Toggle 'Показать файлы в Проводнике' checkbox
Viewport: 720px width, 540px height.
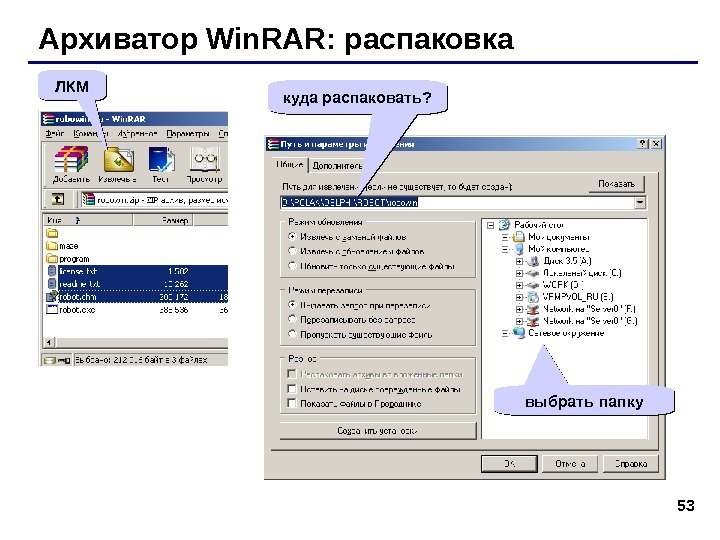click(x=292, y=403)
